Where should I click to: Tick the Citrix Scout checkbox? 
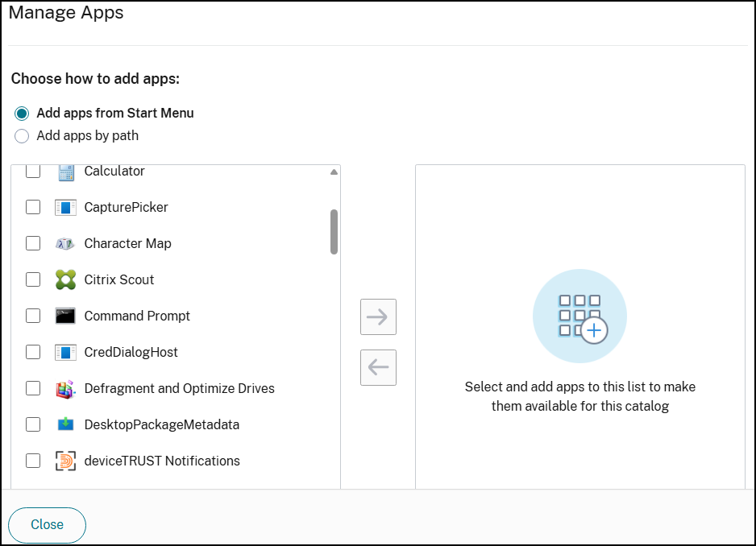[x=33, y=279]
